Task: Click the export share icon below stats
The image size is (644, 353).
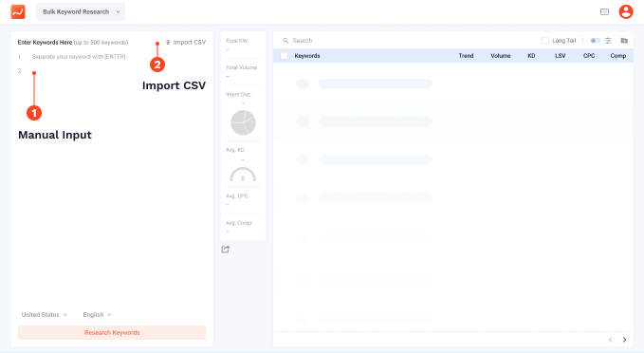Action: coord(226,250)
